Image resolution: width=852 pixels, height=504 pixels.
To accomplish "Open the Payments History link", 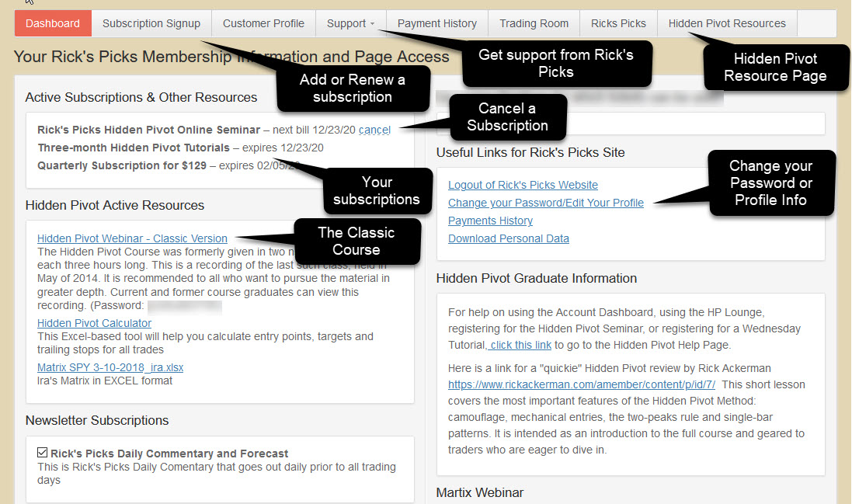I will tap(490, 221).
